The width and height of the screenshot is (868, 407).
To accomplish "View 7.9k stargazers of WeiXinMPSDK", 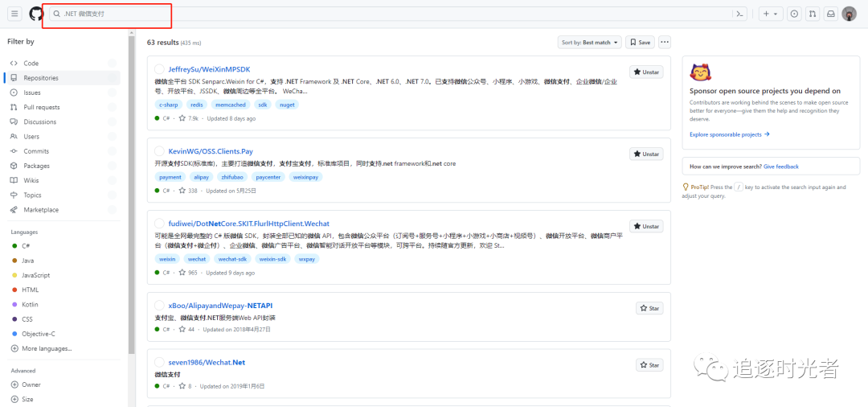I will click(189, 118).
